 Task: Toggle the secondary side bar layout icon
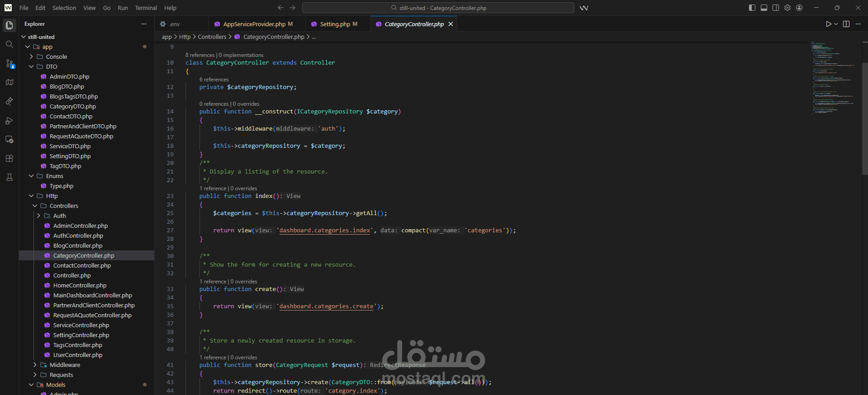(x=776, y=8)
